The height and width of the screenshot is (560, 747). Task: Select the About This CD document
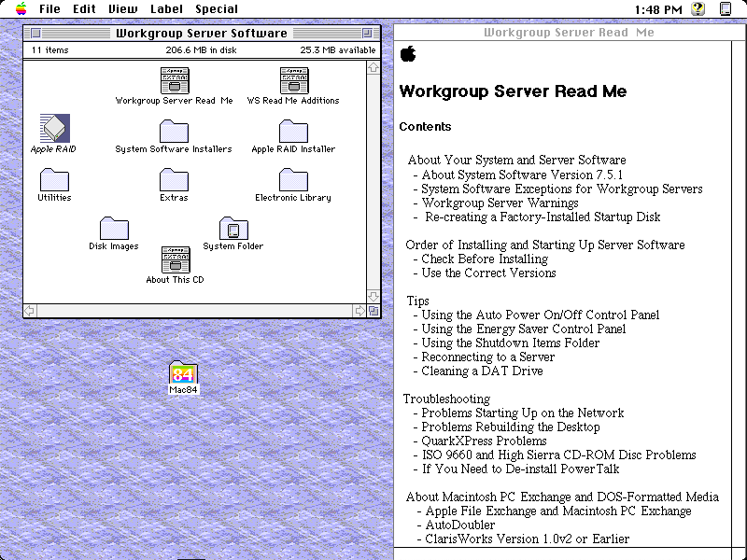tap(176, 259)
